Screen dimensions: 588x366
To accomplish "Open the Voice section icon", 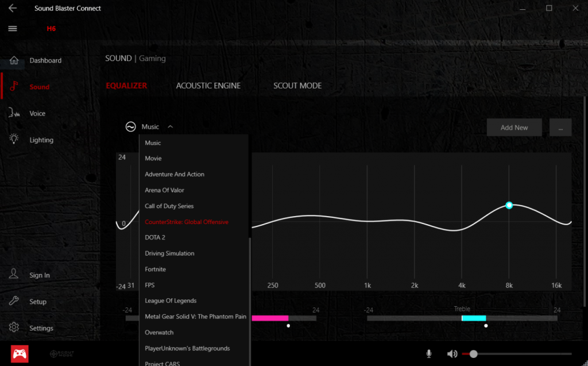I will [x=14, y=113].
